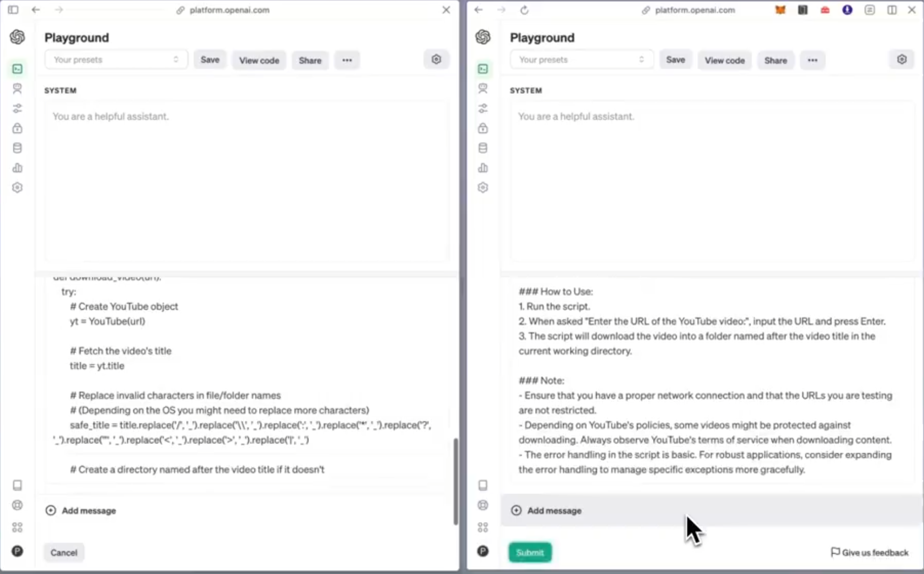The height and width of the screenshot is (574, 924).
Task: Open more options menu in left window
Action: [347, 60]
